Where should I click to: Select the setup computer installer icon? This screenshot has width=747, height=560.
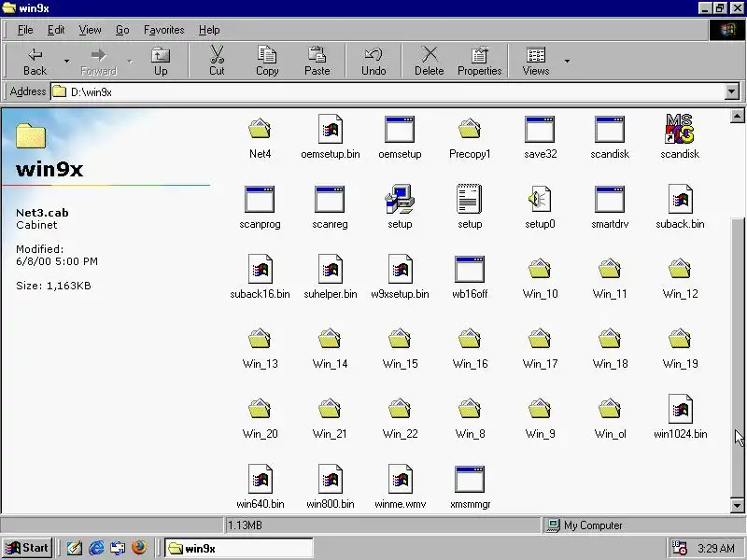[400, 199]
